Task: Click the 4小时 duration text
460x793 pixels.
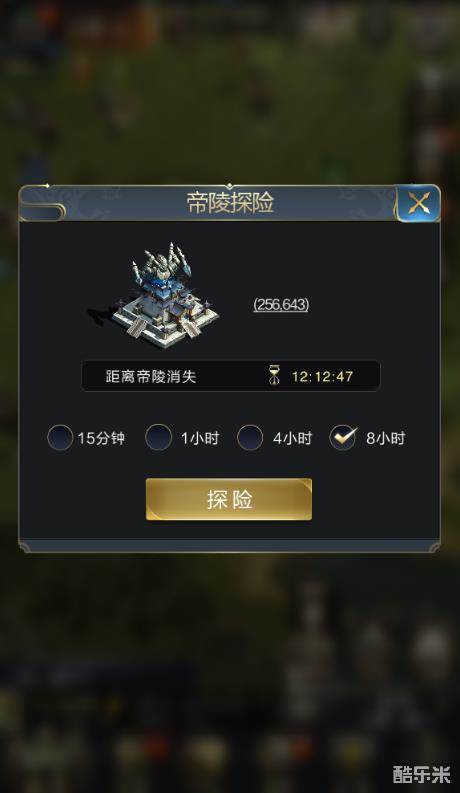Action: click(x=293, y=438)
